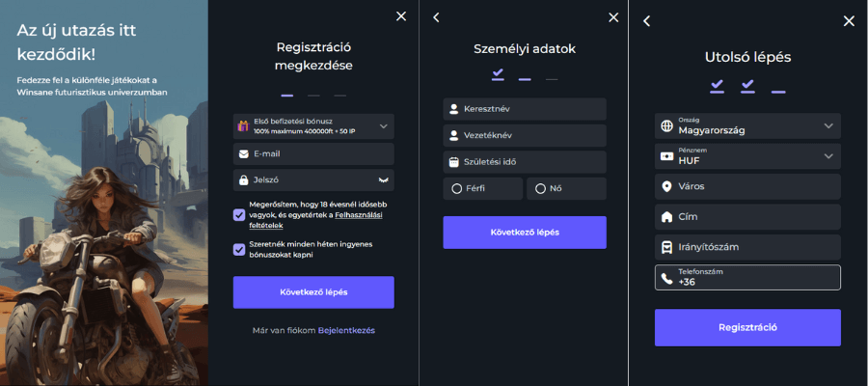
Task: Click the padlock icon in Jelszó field
Action: (243, 180)
